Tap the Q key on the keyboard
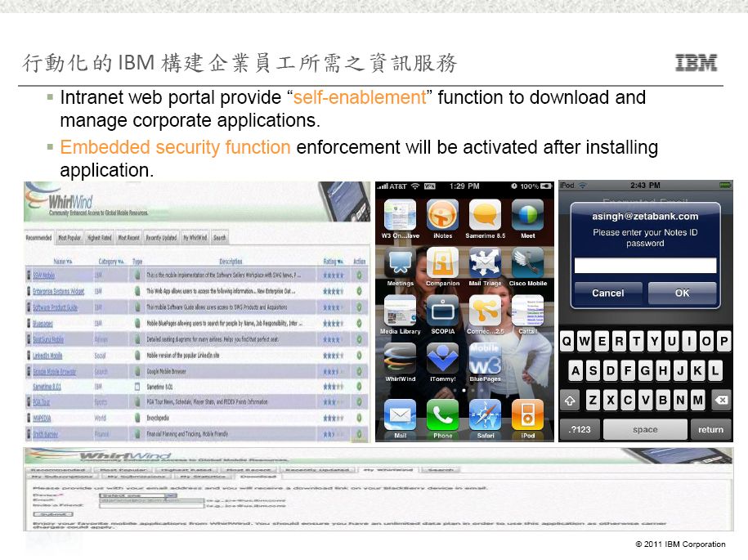Viewport: 748px width, 560px height. pyautogui.click(x=567, y=341)
